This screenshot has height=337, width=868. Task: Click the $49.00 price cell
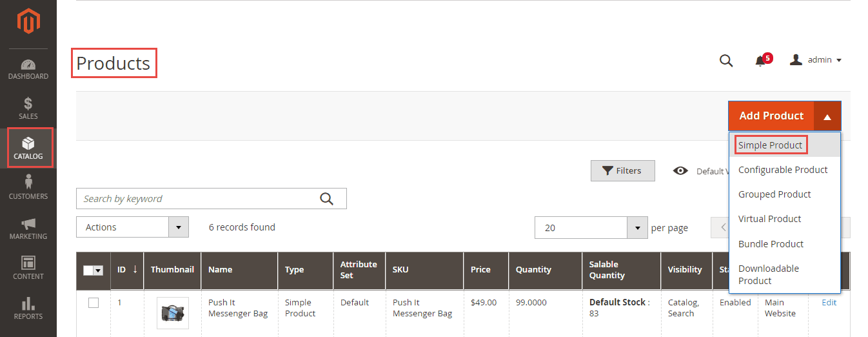pos(484,303)
